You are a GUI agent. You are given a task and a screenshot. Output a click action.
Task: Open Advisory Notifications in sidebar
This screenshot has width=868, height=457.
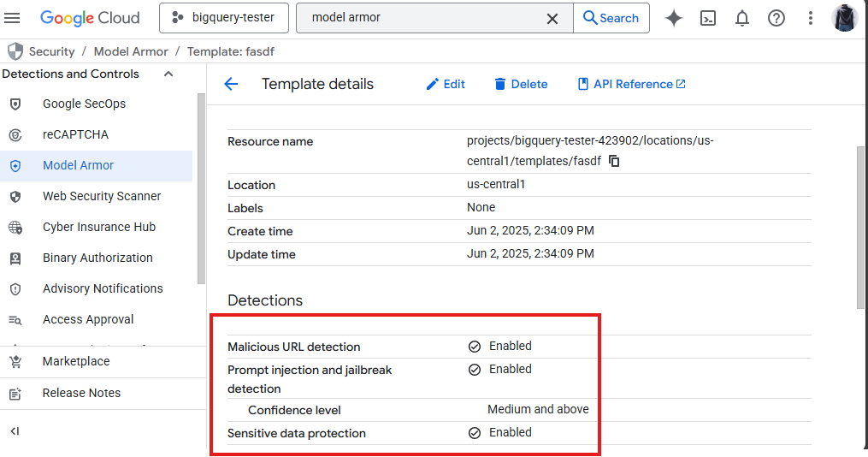pyautogui.click(x=97, y=288)
